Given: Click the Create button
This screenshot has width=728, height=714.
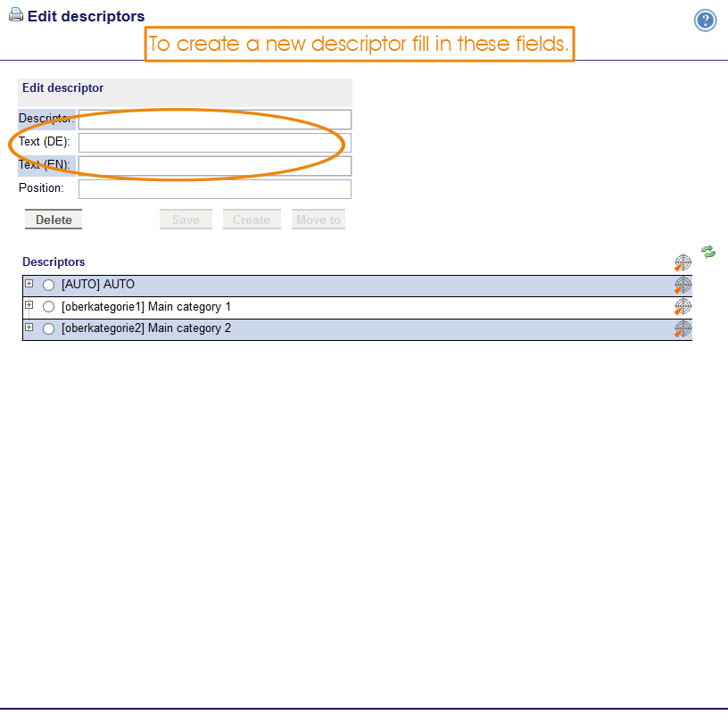Looking at the screenshot, I should (252, 220).
